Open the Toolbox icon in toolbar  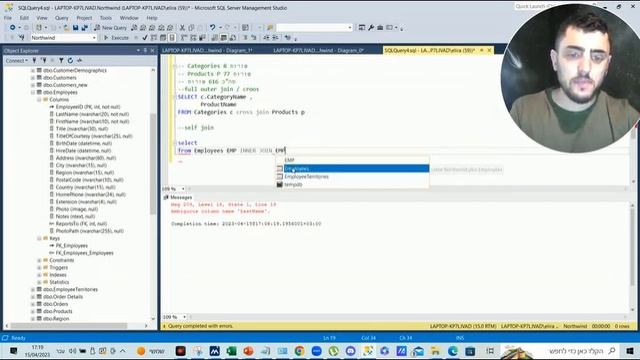(x=380, y=28)
